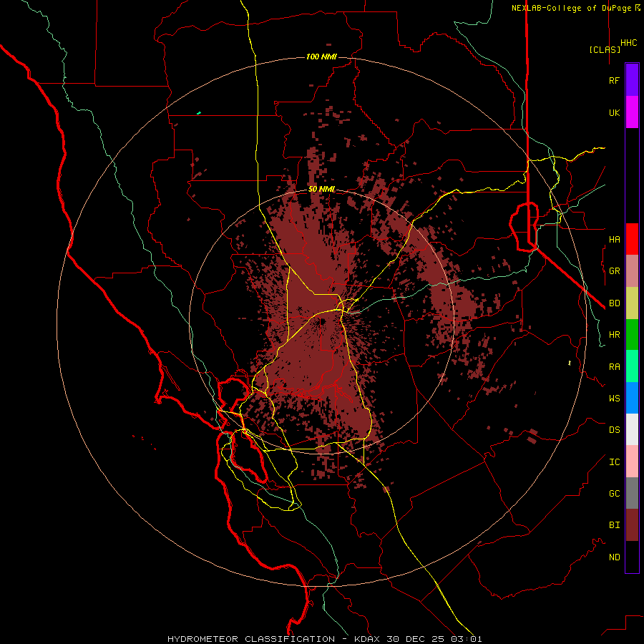The width and height of the screenshot is (644, 644).
Task: Click the IC legend label
Action: pyautogui.click(x=614, y=462)
